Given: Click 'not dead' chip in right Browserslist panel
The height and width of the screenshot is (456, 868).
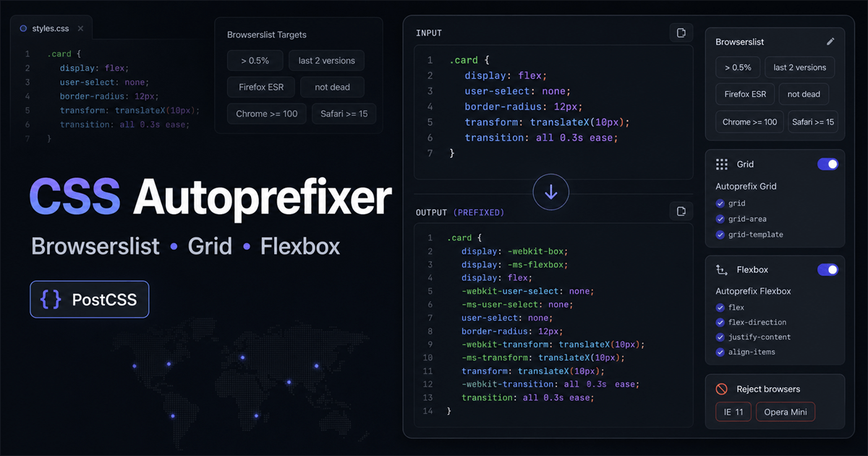Looking at the screenshot, I should 804,94.
